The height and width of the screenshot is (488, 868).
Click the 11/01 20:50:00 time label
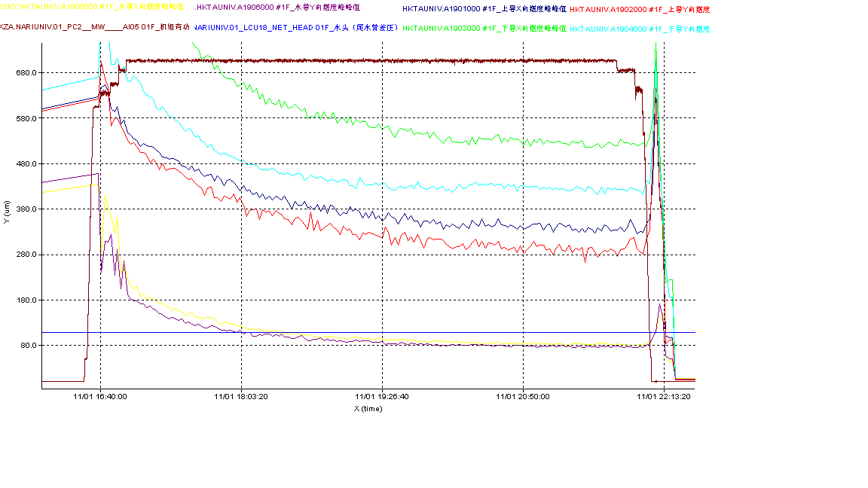pyautogui.click(x=523, y=396)
